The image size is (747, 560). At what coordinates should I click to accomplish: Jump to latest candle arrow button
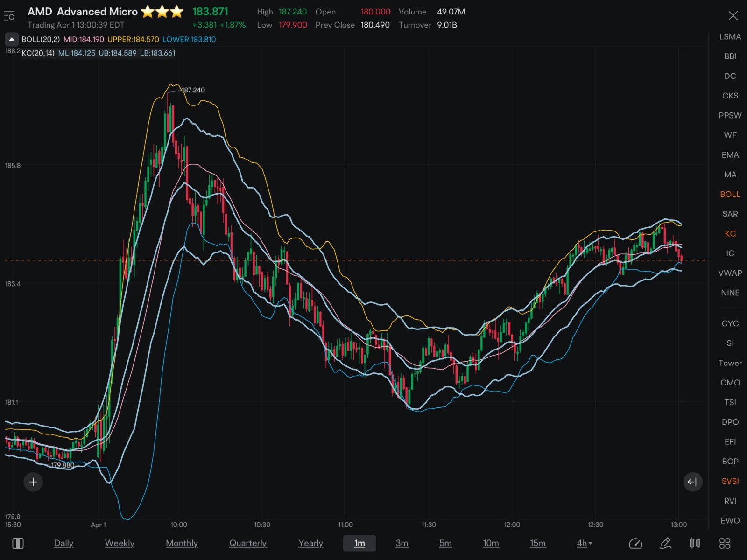tap(693, 482)
